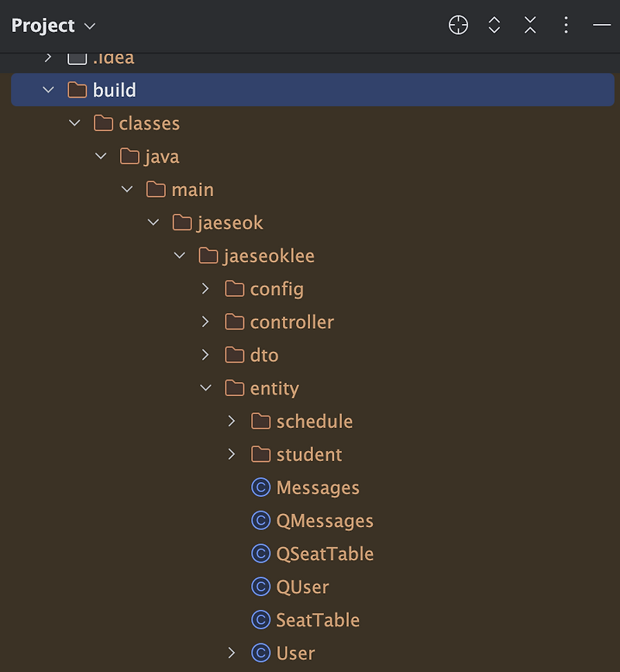Expand the schedule package
The image size is (620, 672).
[232, 421]
